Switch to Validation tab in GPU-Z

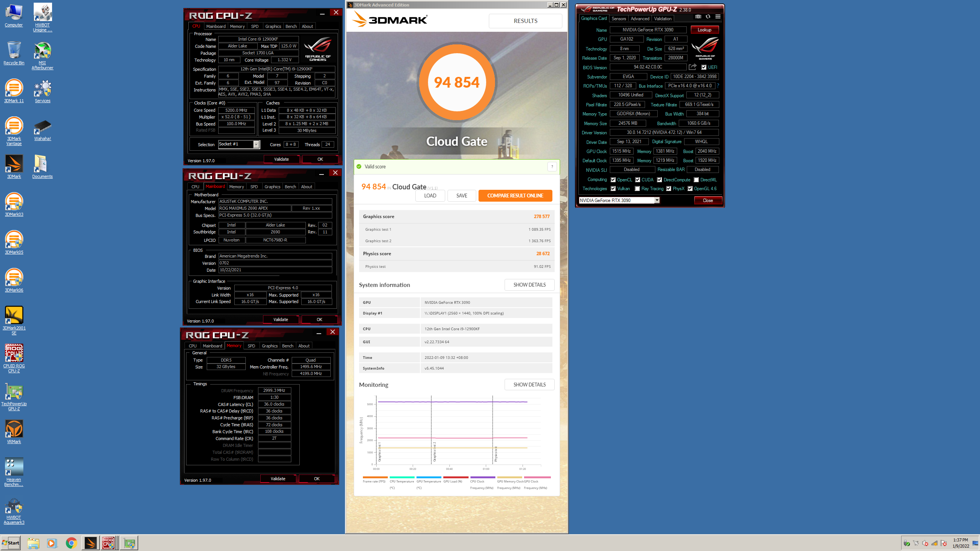pos(663,18)
